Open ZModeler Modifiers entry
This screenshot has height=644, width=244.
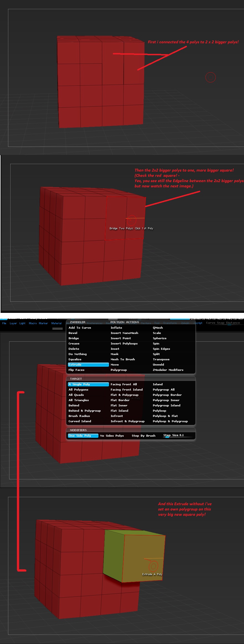pos(168,370)
